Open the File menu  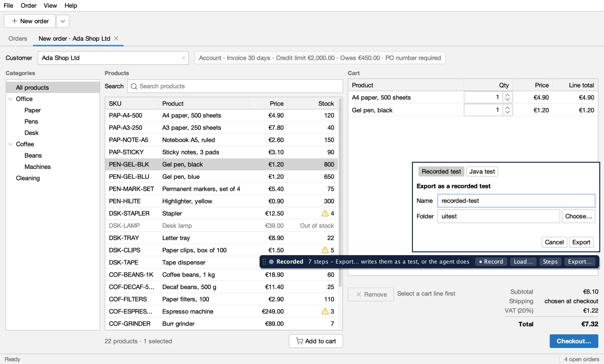pos(8,6)
